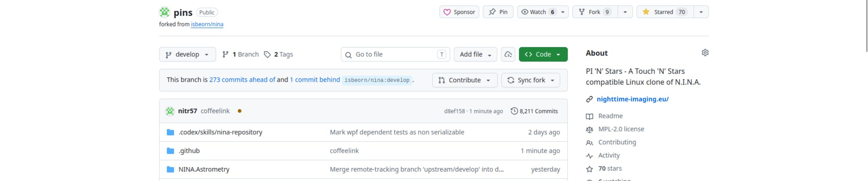Click the orange commit status dot

pos(239,111)
